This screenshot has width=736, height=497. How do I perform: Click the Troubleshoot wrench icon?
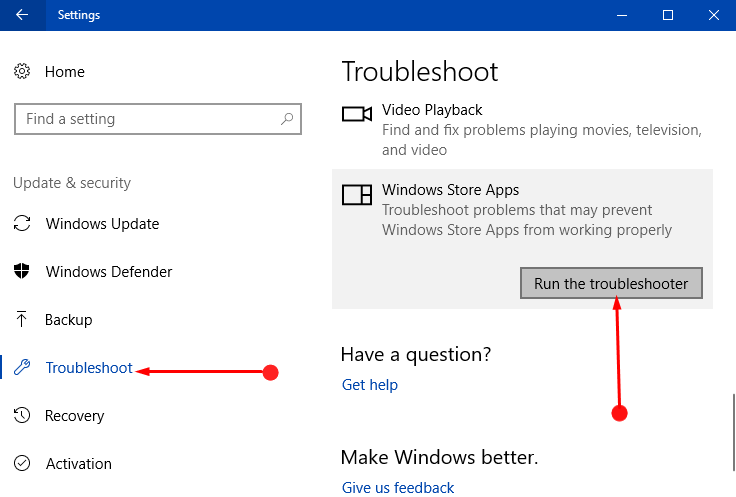[22, 367]
